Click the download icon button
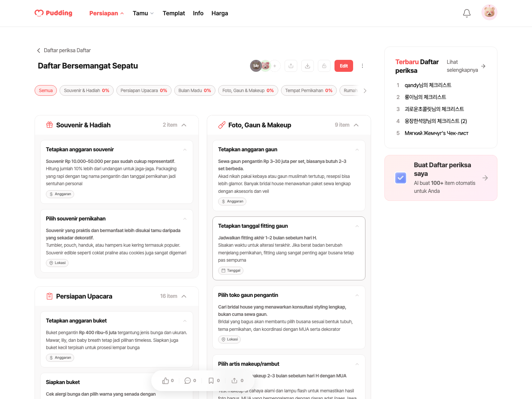The height and width of the screenshot is (399, 532). 308,66
